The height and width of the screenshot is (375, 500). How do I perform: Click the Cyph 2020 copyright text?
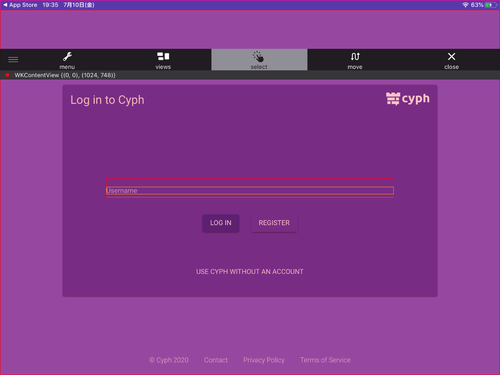[x=169, y=360]
